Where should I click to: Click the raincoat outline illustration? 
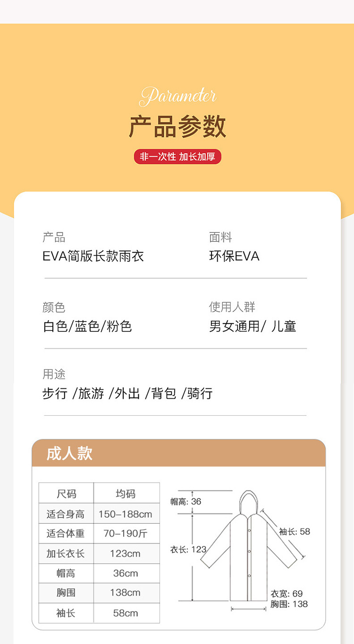pos(248,547)
